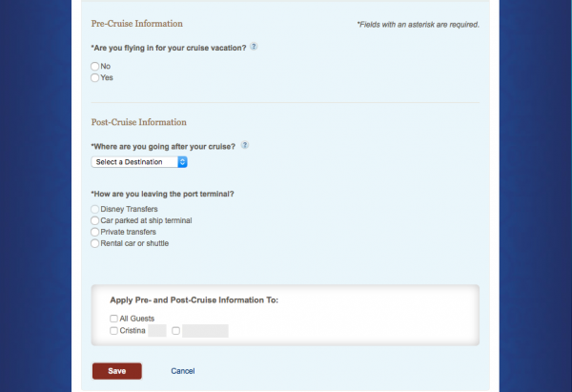The image size is (572, 392).
Task: Open help icon beside after-cruise destination question
Action: [245, 145]
